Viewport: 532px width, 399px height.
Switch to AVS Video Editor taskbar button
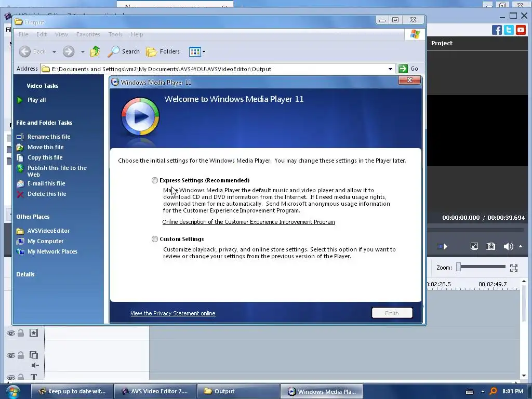(x=155, y=391)
